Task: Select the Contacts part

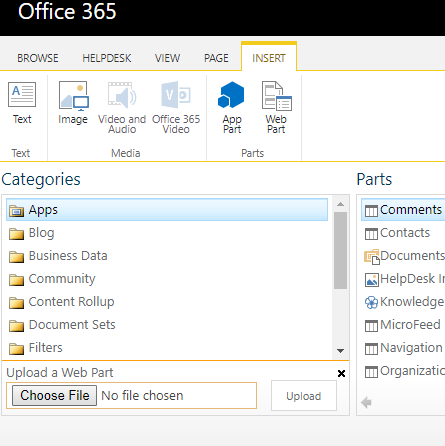Action: tap(403, 233)
